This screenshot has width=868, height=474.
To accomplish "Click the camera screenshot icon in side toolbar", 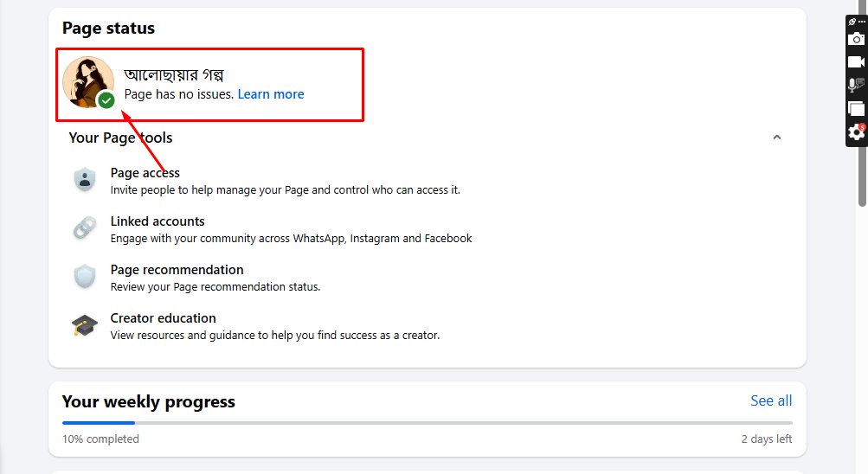I will click(856, 39).
